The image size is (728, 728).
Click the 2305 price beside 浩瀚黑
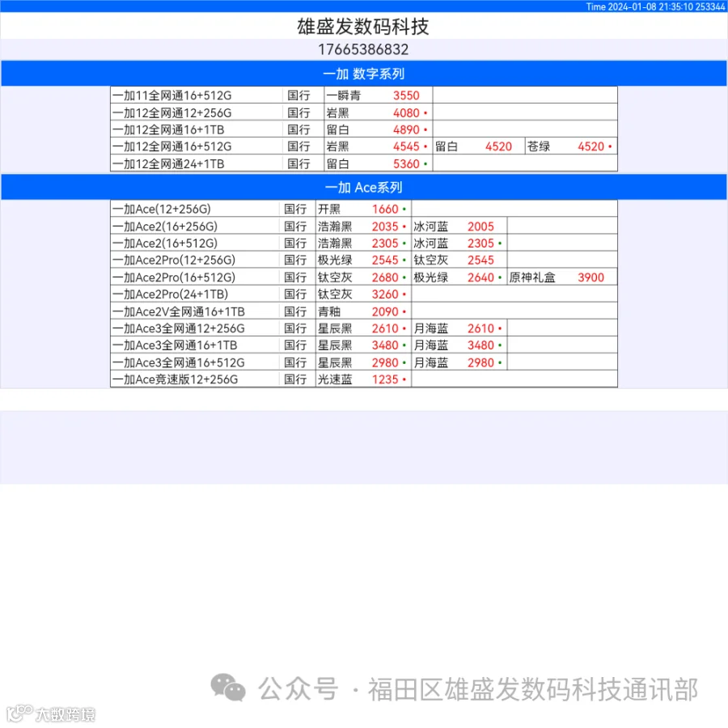coord(385,243)
